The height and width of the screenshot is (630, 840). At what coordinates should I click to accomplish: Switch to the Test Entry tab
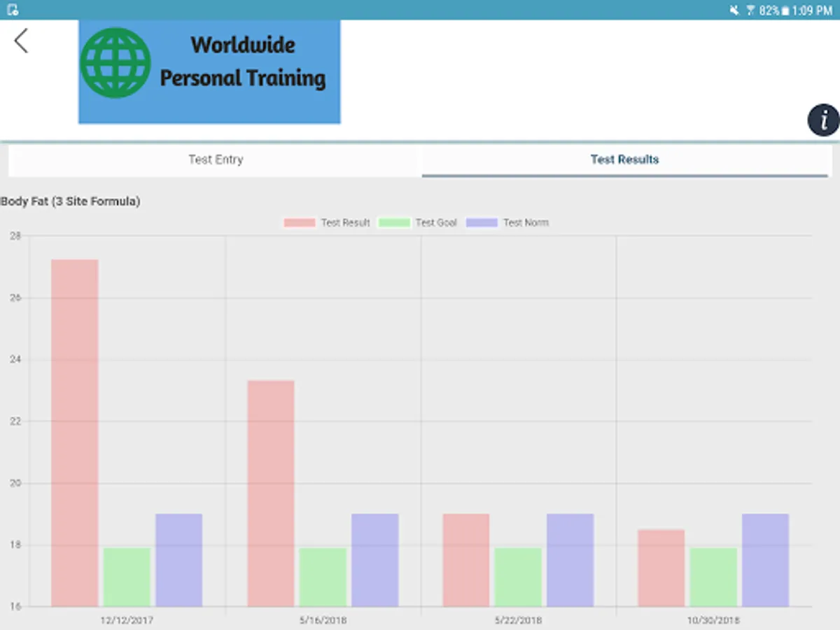point(216,160)
